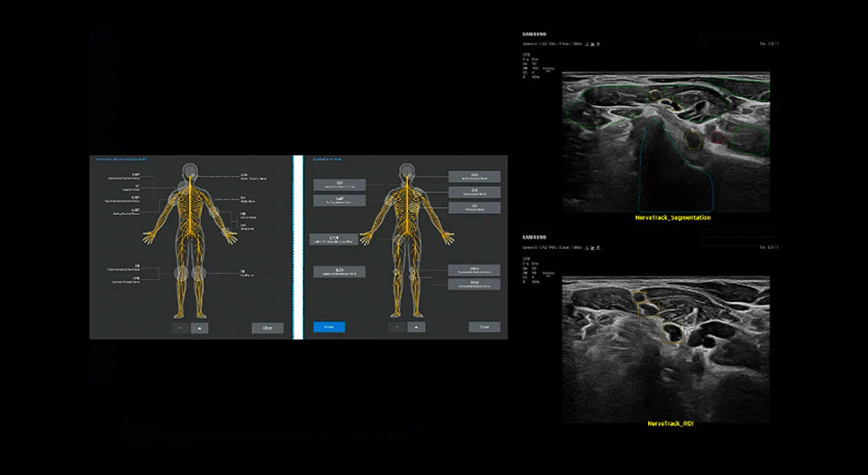The width and height of the screenshot is (868, 475).
Task: Click the dimmed down arrow in the selection dialog
Action: [397, 327]
